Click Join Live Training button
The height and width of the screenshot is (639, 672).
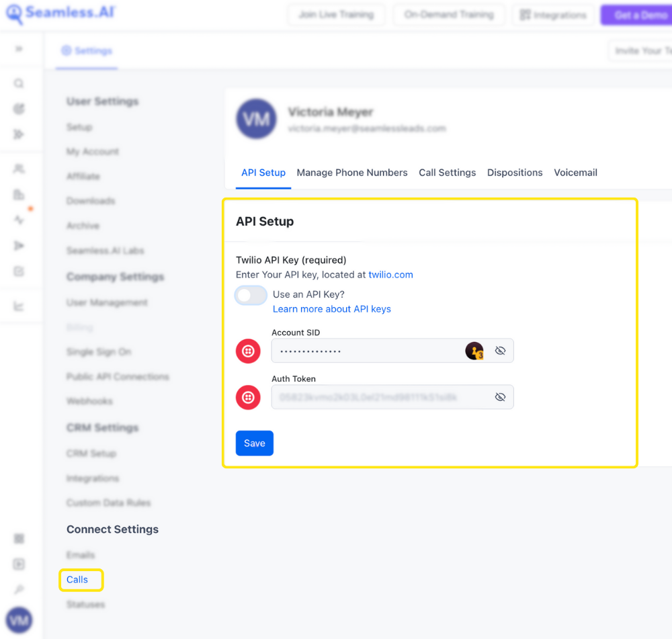336,15
